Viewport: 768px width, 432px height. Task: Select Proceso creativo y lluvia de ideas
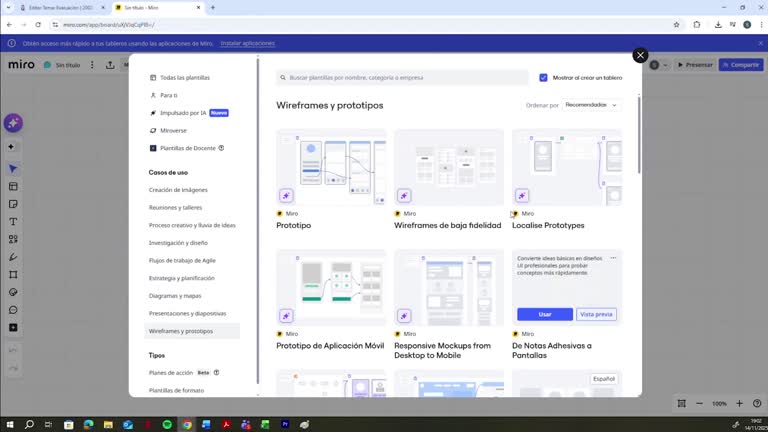click(192, 225)
